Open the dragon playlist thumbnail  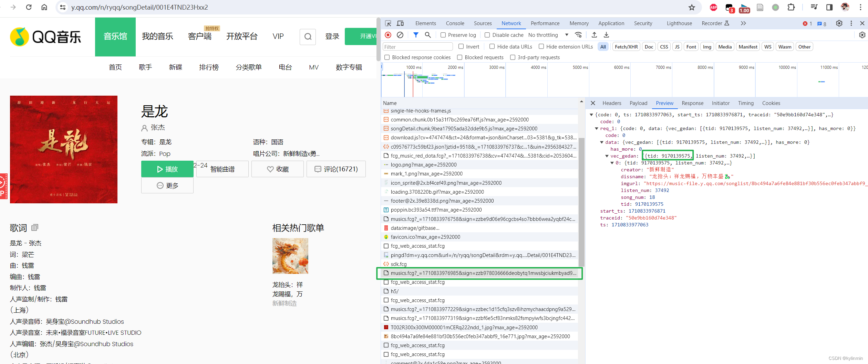click(x=290, y=256)
